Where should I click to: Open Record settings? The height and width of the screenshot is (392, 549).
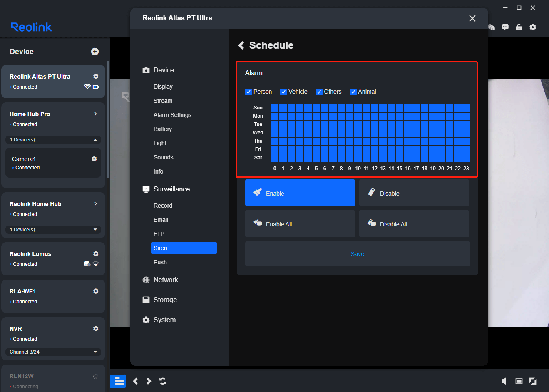163,206
